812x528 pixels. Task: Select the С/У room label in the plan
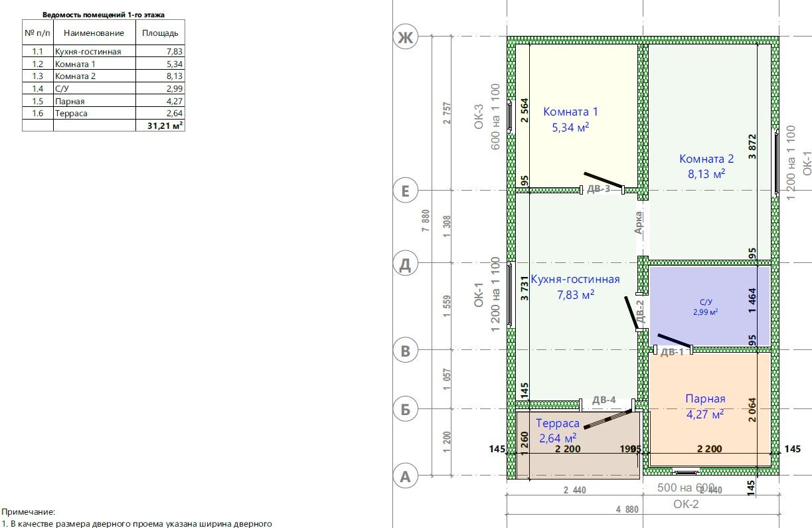coord(705,302)
